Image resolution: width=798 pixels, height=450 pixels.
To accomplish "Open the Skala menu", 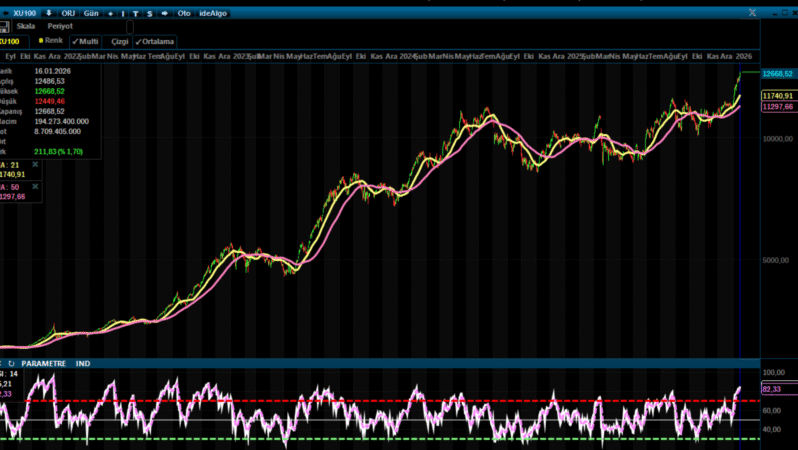I will tap(26, 26).
